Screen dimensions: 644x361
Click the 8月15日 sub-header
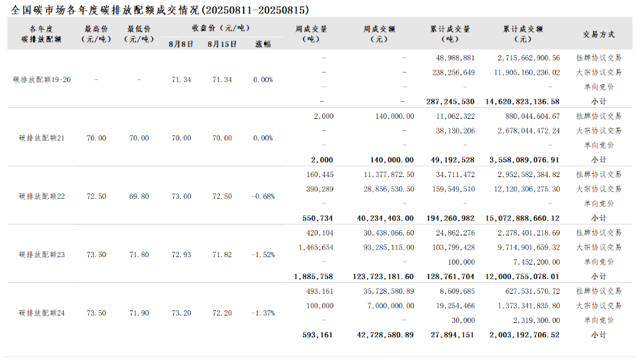click(x=222, y=43)
